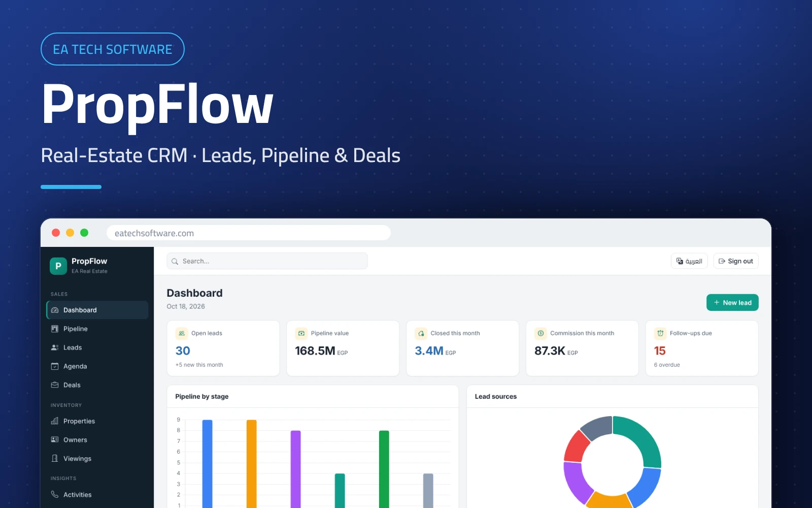
Task: Click the Open leads value 30
Action: pos(183,351)
